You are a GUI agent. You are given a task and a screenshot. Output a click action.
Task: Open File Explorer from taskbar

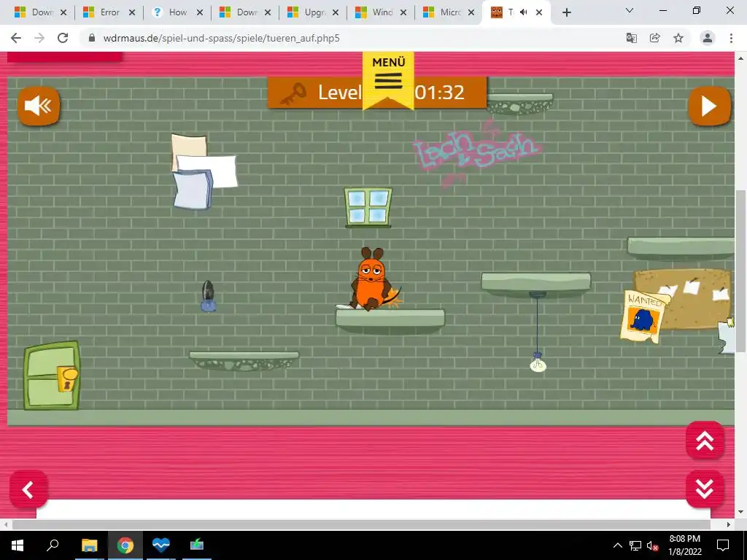(89, 545)
